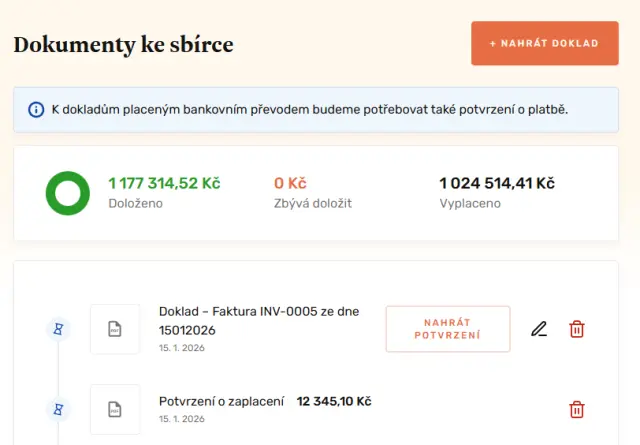The width and height of the screenshot is (640, 445).
Task: Open the PDF file icon for Faktura INV-0005
Action: pos(115,329)
